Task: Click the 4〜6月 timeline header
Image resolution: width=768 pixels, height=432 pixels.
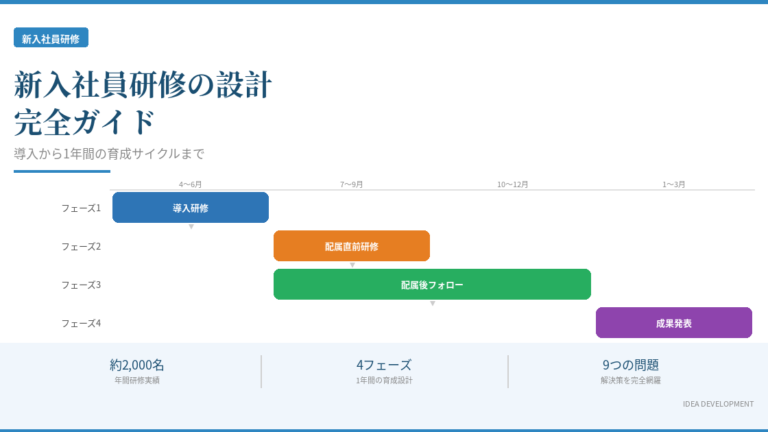Action: click(190, 184)
